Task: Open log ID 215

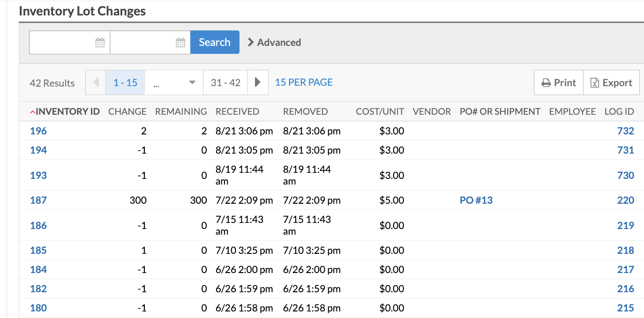Action: coord(625,308)
